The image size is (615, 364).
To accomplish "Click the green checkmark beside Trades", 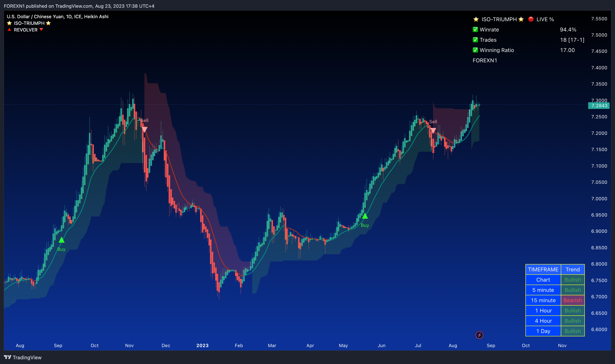I will tap(475, 40).
